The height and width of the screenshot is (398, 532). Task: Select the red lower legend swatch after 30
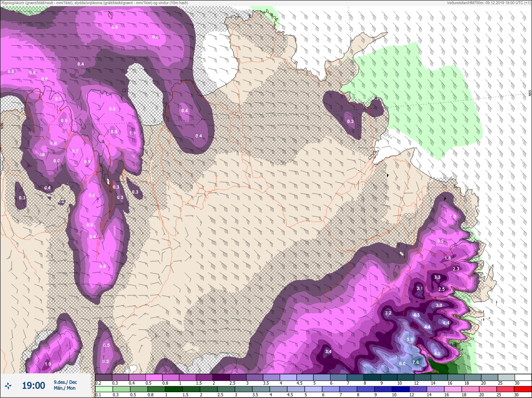[x=523, y=389]
